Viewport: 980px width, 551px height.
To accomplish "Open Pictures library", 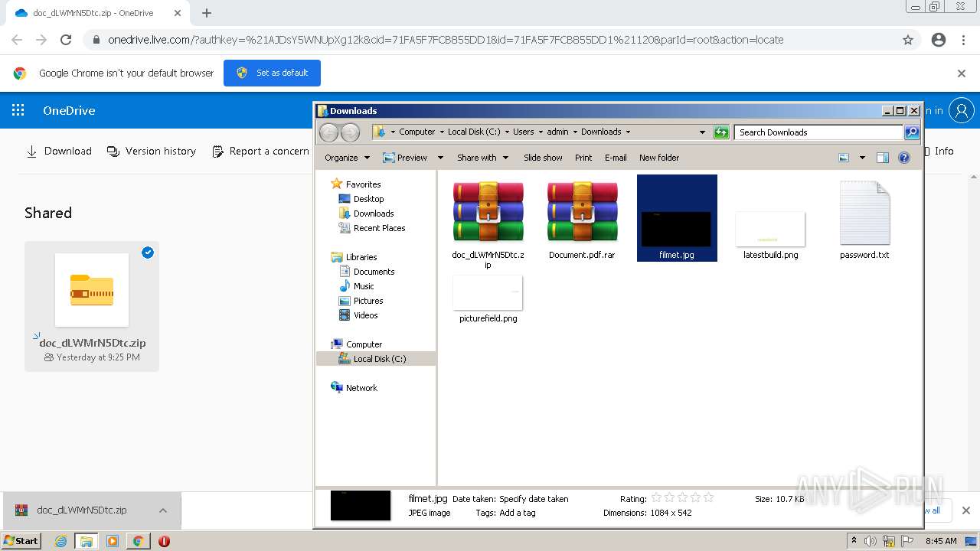I will [x=361, y=301].
